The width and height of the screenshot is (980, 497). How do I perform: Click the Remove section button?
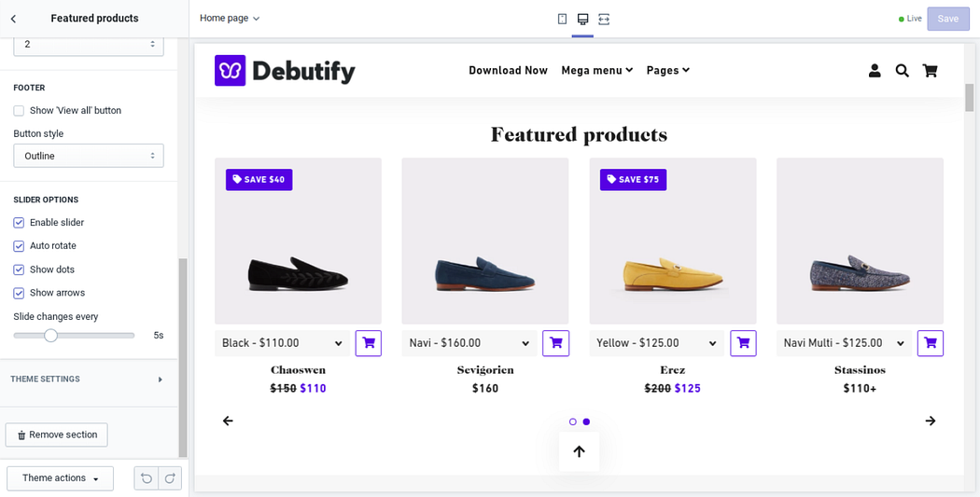[56, 435]
